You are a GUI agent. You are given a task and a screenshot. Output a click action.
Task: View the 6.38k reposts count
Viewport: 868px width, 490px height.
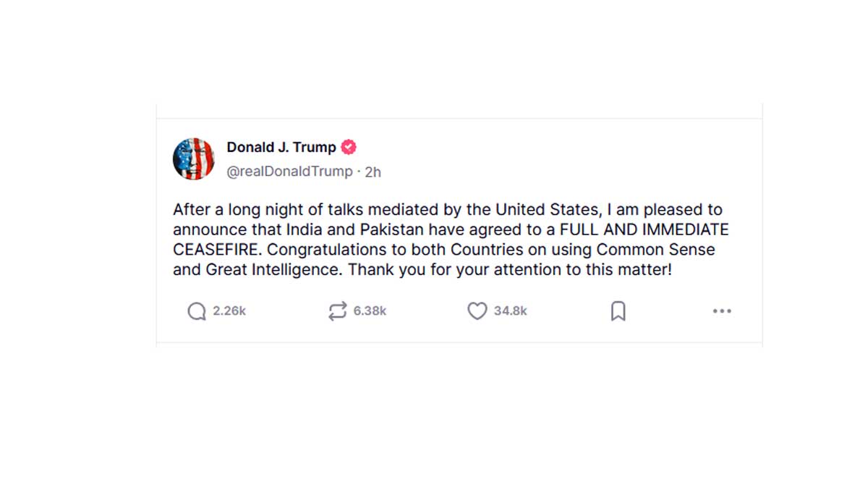pos(370,311)
